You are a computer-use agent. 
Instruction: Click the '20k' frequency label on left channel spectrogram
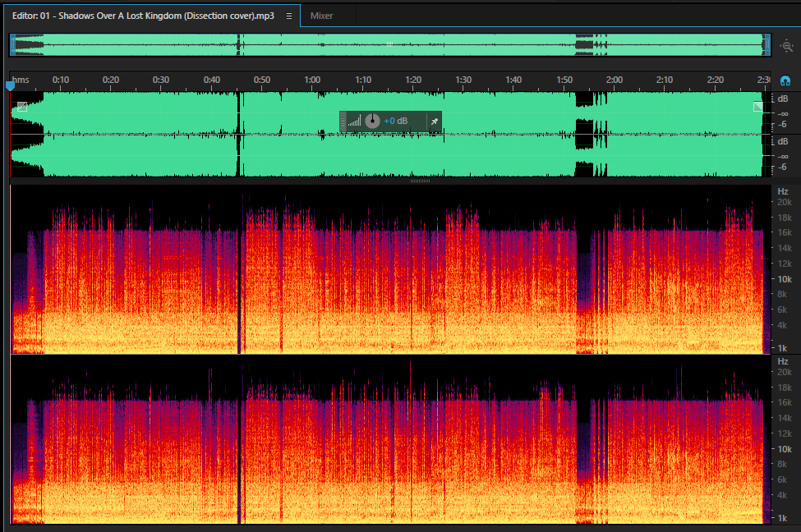pyautogui.click(x=785, y=203)
